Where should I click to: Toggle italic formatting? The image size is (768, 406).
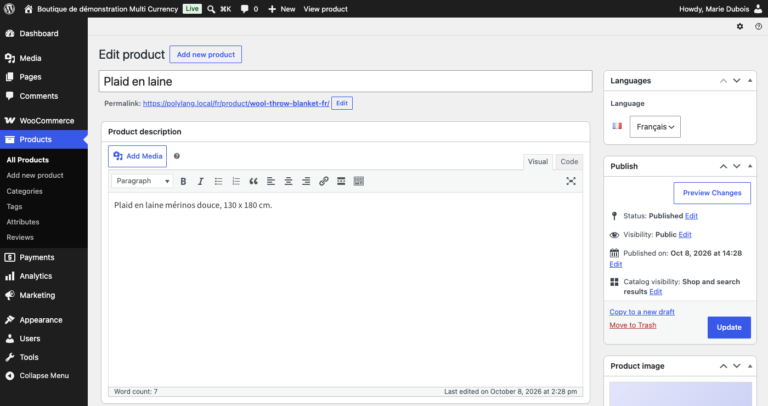tap(200, 181)
